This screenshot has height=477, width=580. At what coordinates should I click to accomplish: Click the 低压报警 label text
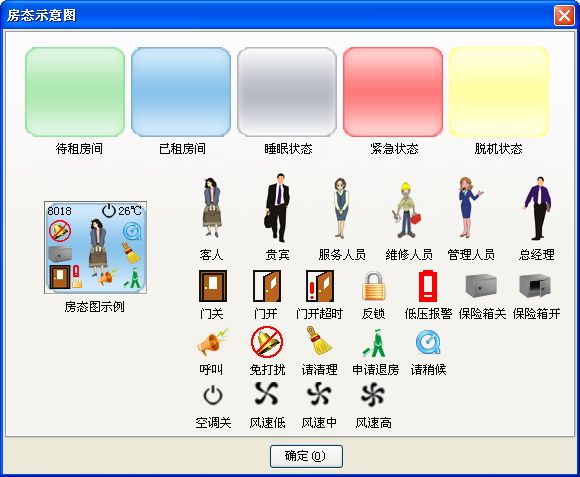(x=428, y=314)
